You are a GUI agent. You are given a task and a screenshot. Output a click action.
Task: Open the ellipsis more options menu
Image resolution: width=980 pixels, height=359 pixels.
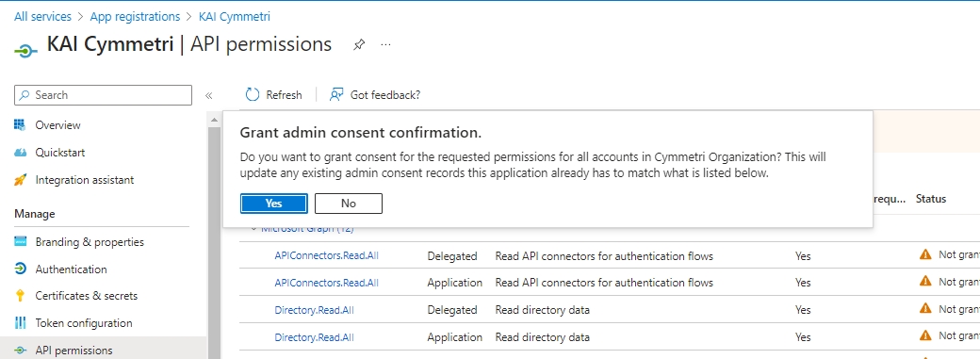coord(385,45)
